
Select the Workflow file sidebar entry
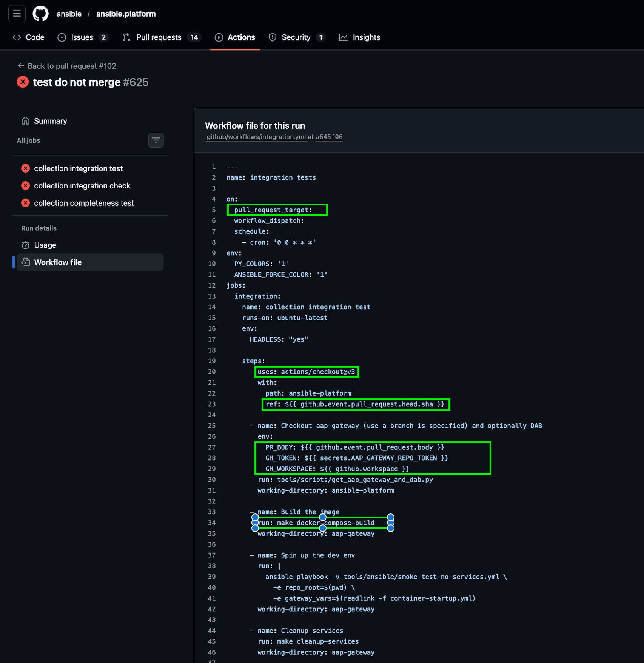(x=57, y=262)
